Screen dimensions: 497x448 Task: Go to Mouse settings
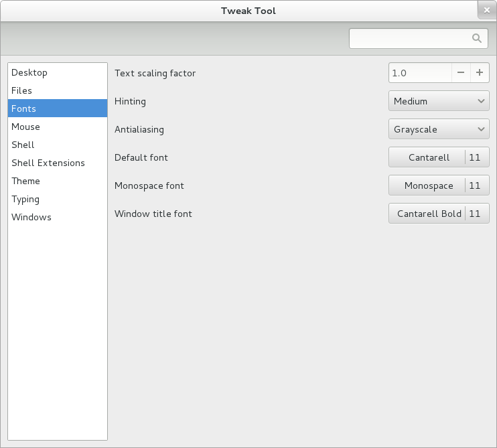(25, 127)
